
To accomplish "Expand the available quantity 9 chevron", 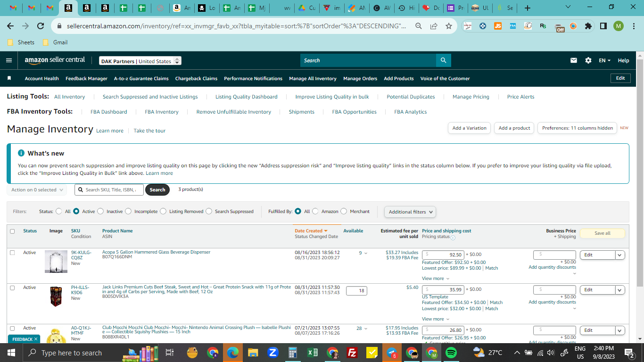I will (365, 253).
